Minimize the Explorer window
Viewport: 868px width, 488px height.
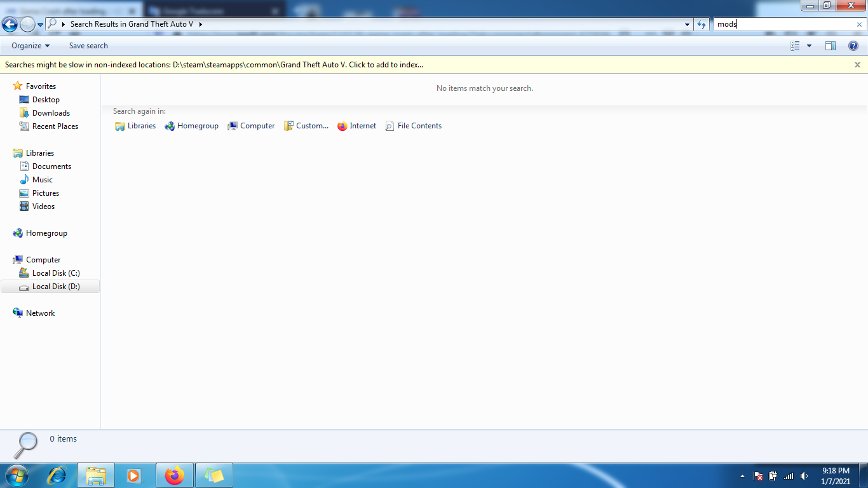pyautogui.click(x=810, y=6)
